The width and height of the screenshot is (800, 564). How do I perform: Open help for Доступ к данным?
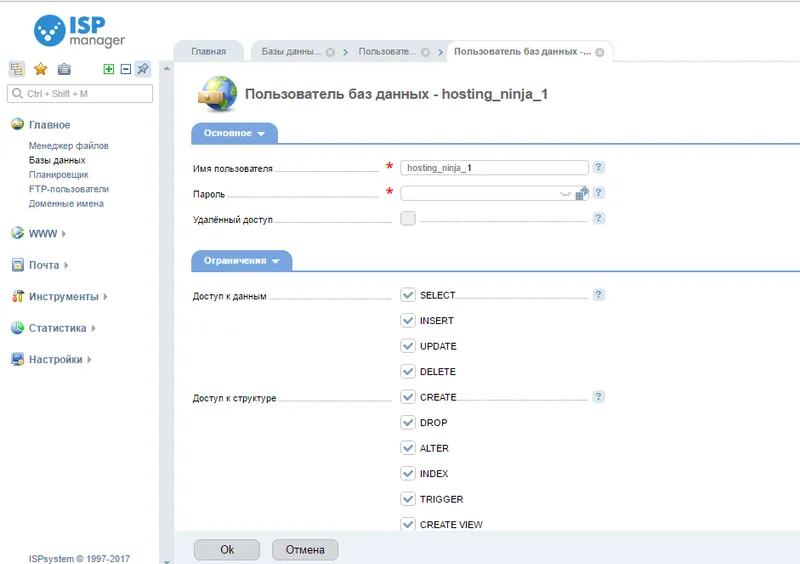coord(598,295)
